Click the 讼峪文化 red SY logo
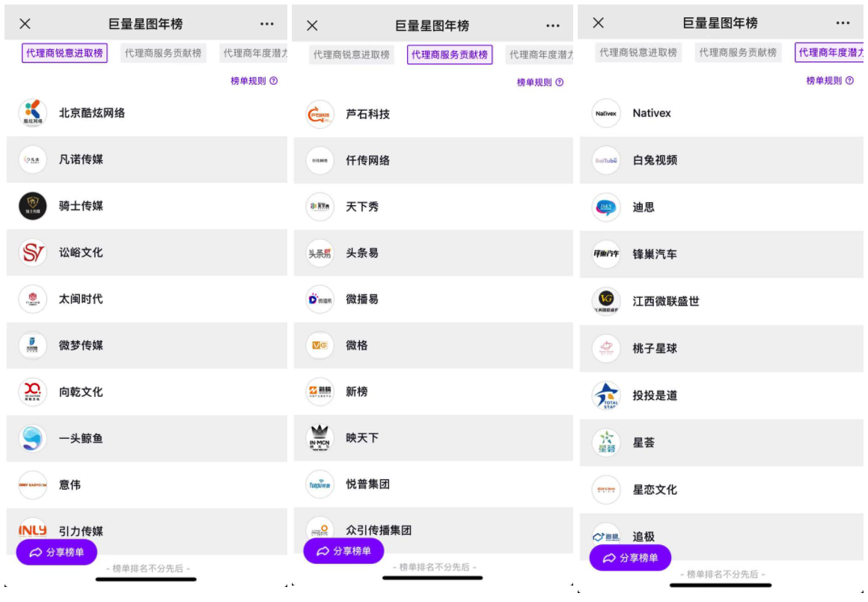Image resolution: width=868 pixels, height=602 pixels. click(x=33, y=252)
